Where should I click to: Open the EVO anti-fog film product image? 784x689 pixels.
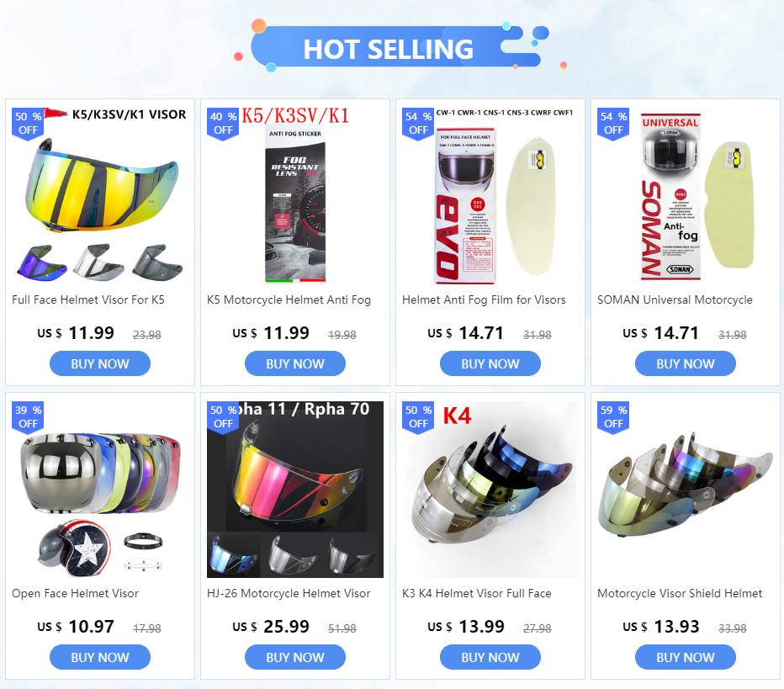[x=490, y=195]
